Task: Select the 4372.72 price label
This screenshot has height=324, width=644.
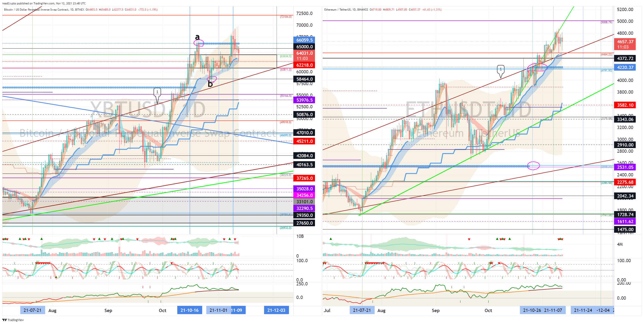Action: 625,58
